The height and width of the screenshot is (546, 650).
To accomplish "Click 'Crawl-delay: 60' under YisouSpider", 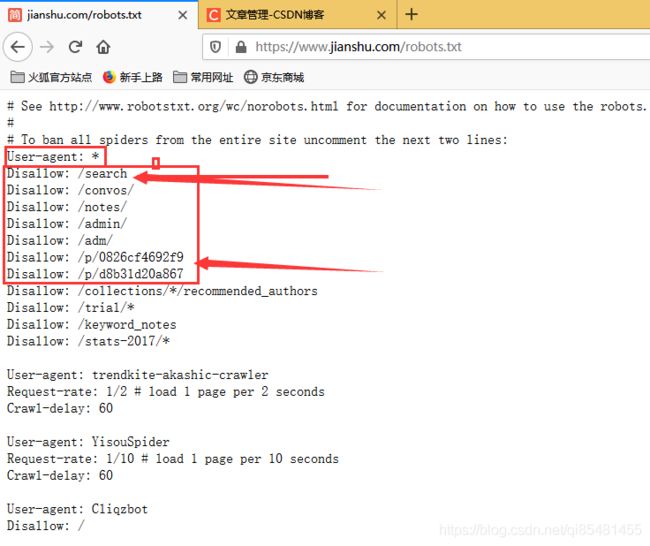I will pyautogui.click(x=60, y=475).
